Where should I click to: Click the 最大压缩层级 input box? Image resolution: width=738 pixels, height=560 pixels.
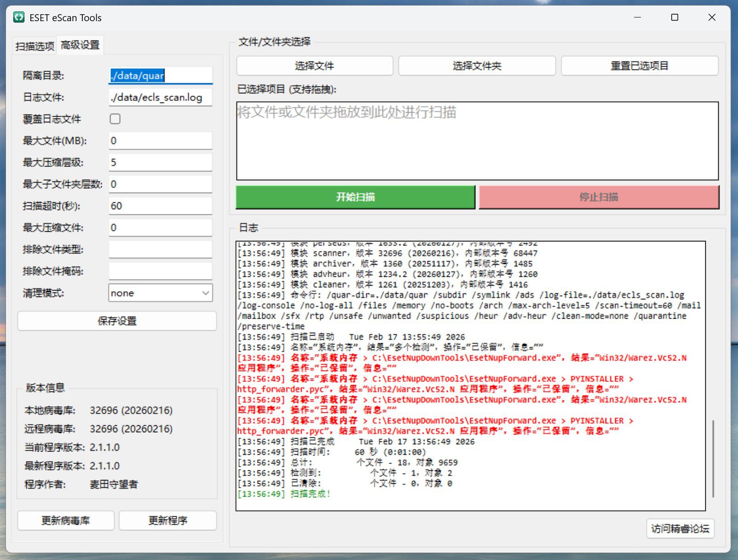point(161,162)
